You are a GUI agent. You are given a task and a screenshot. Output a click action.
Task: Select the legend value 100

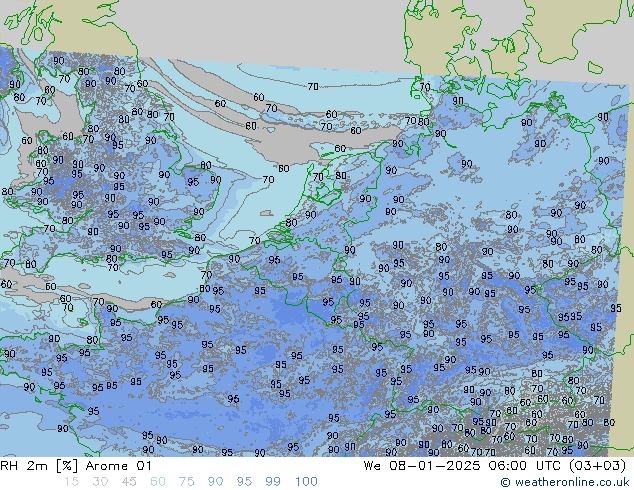coord(306,482)
